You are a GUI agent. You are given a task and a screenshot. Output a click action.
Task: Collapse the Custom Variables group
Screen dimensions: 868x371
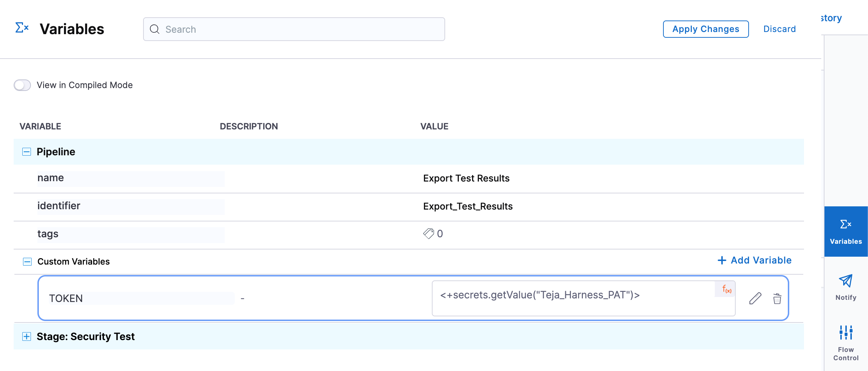pos(27,261)
